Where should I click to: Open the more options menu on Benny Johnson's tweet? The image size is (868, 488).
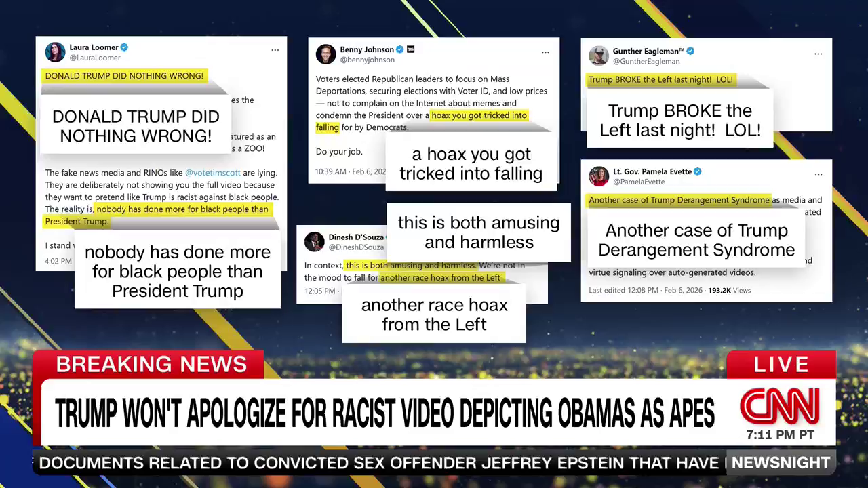pos(545,52)
